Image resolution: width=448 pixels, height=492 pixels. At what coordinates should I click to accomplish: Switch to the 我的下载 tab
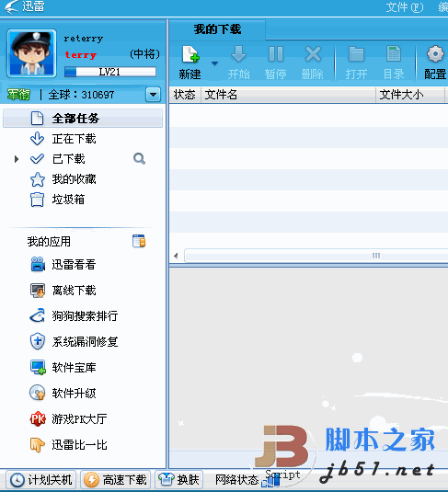point(217,29)
